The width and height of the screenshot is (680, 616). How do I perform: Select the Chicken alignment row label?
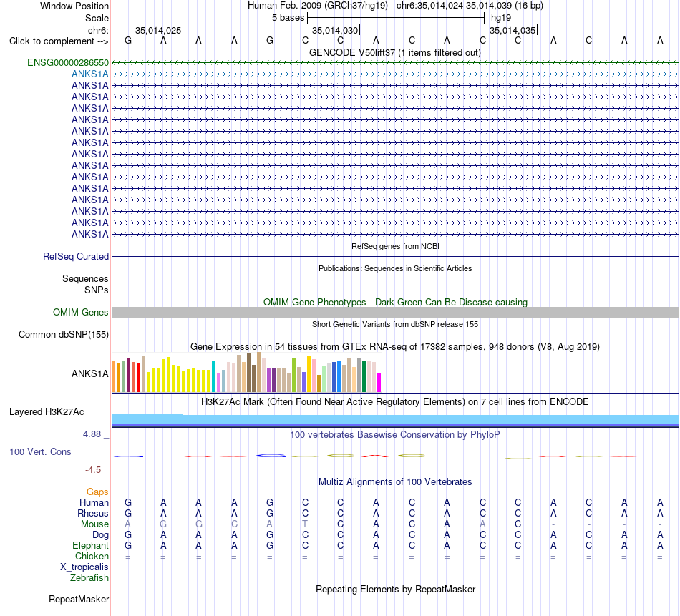point(92,556)
